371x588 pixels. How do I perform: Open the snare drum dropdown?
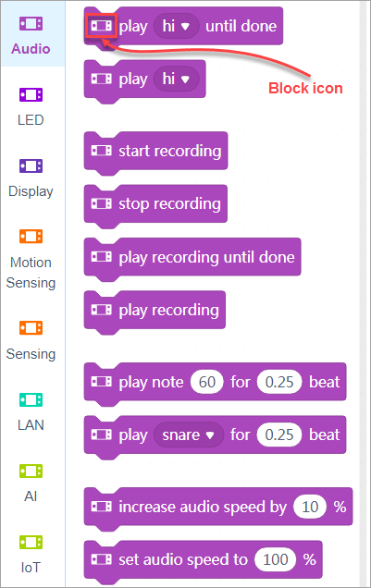tap(189, 435)
